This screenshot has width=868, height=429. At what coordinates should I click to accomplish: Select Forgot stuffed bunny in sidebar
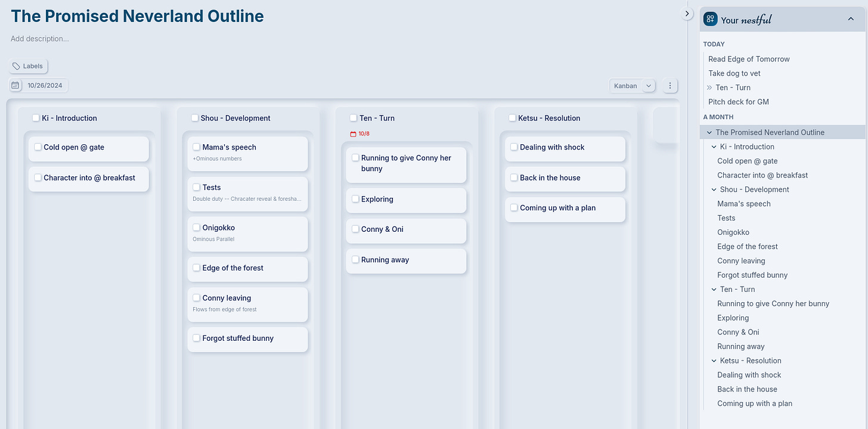pos(752,275)
